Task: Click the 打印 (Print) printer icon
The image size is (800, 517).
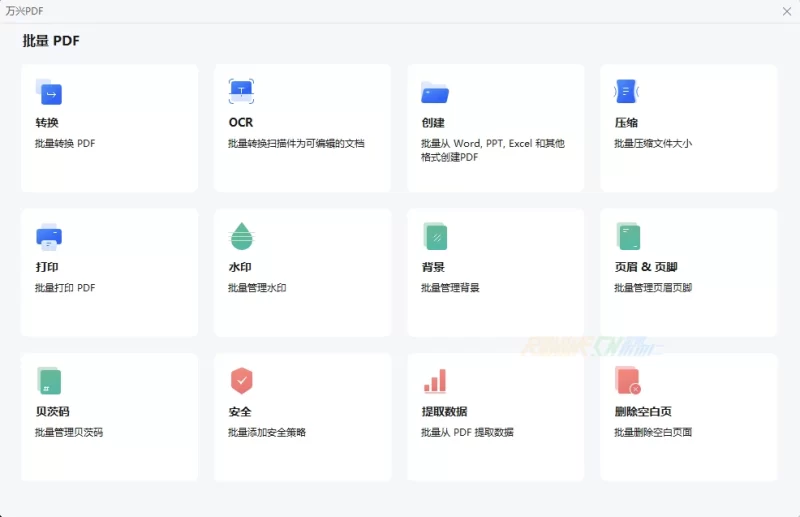Action: [x=49, y=236]
